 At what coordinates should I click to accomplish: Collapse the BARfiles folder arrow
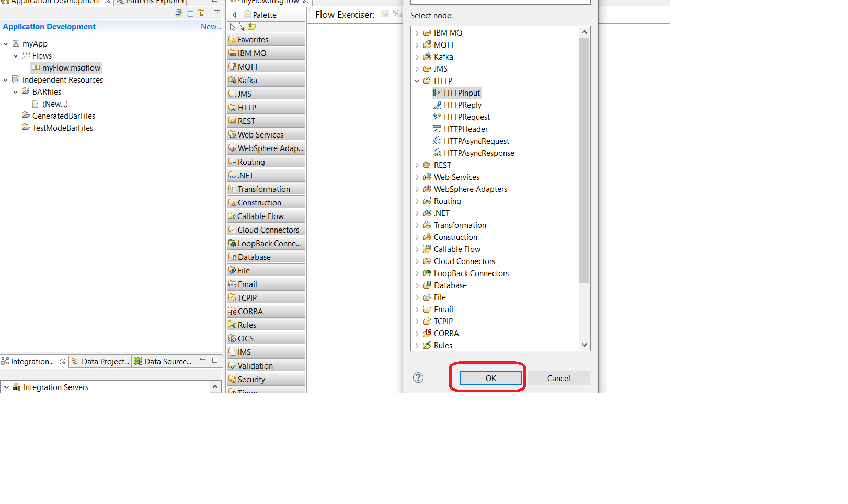click(x=16, y=92)
